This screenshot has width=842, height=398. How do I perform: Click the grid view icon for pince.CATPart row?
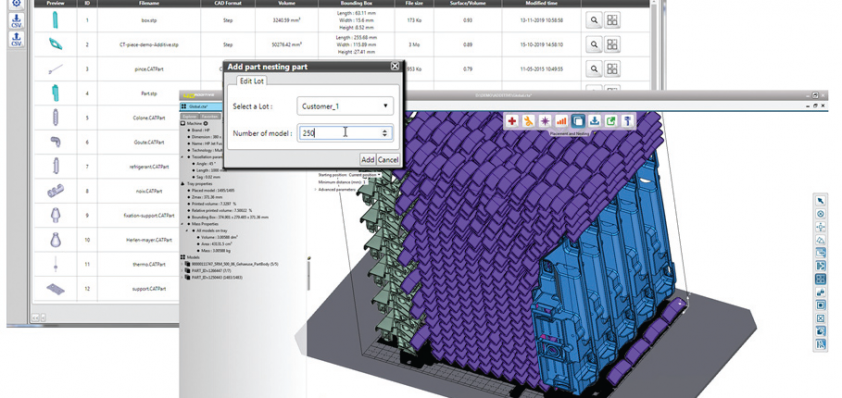click(612, 68)
